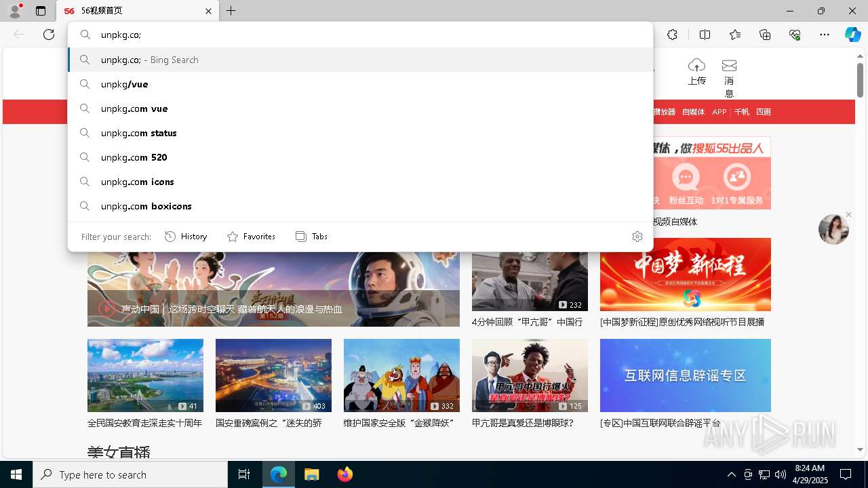This screenshot has width=868, height=488.
Task: Open 千帆 link in red navigation bar
Action: click(x=742, y=112)
